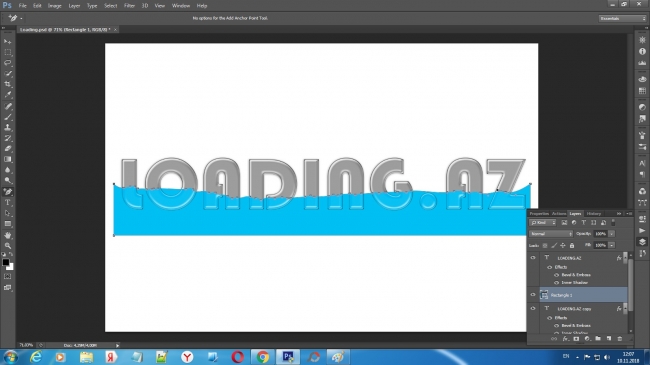Select the Hand tool
The width and height of the screenshot is (650, 365).
(x=8, y=235)
